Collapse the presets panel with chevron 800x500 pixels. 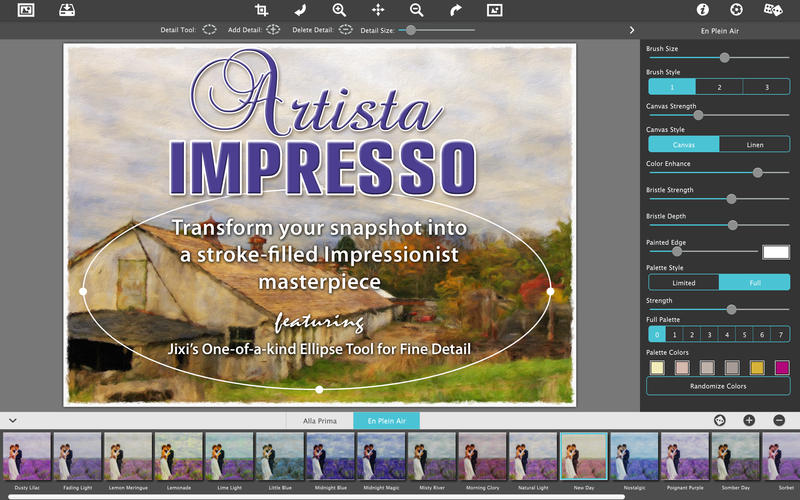(12, 421)
